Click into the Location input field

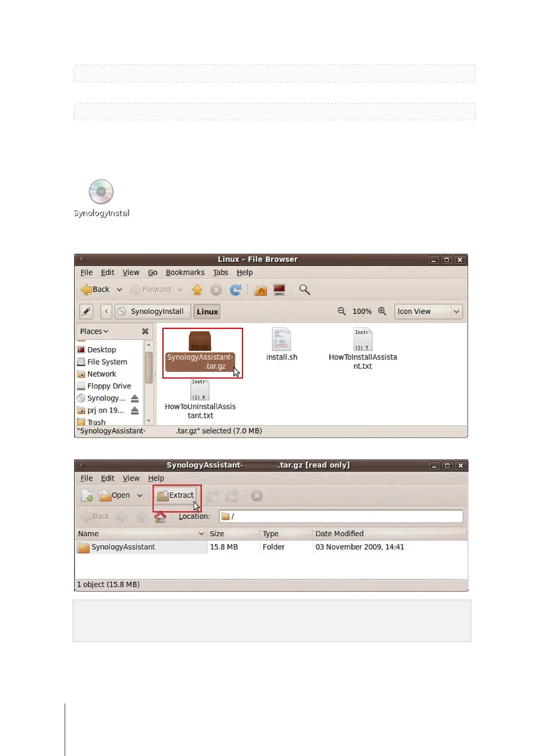341,517
